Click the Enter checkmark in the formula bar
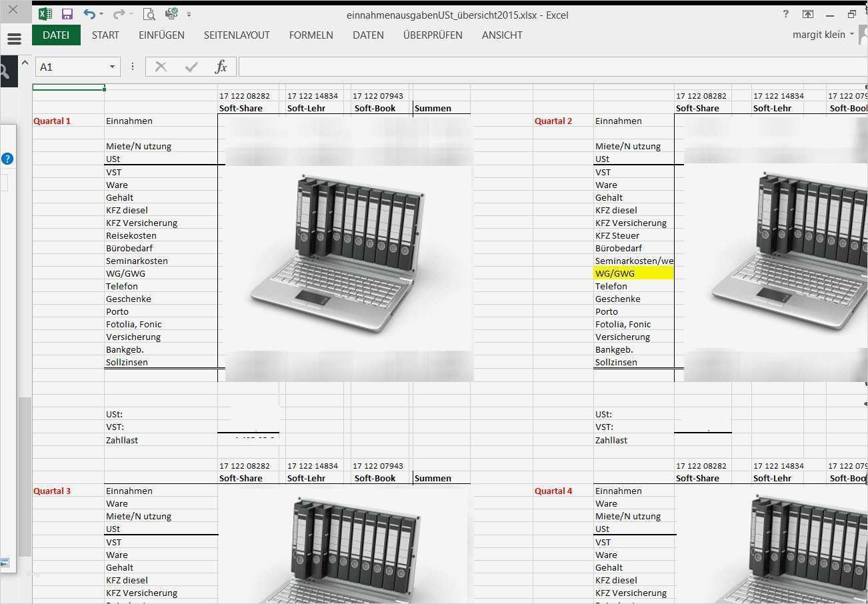Screen dimensions: 868x604 [191, 67]
